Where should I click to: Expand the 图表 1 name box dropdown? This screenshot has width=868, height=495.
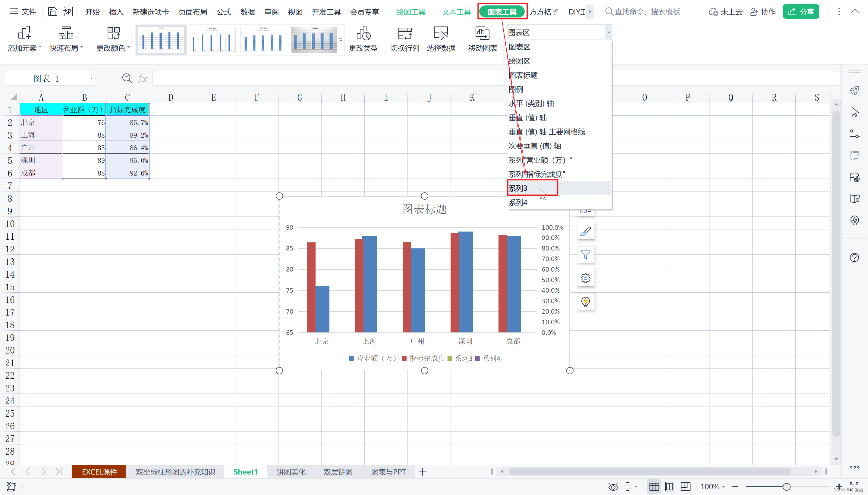tap(91, 79)
